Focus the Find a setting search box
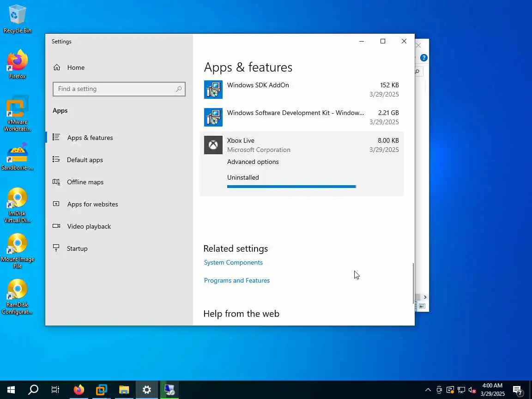 [119, 89]
